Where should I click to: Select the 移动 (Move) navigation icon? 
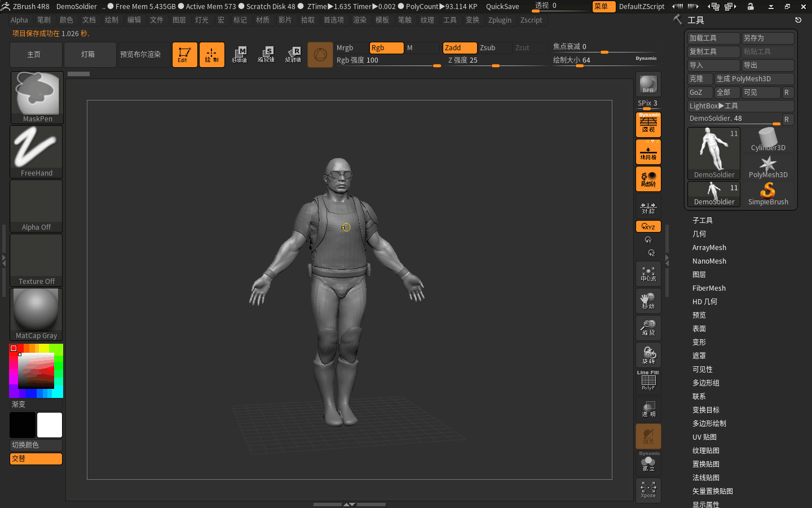(x=648, y=301)
